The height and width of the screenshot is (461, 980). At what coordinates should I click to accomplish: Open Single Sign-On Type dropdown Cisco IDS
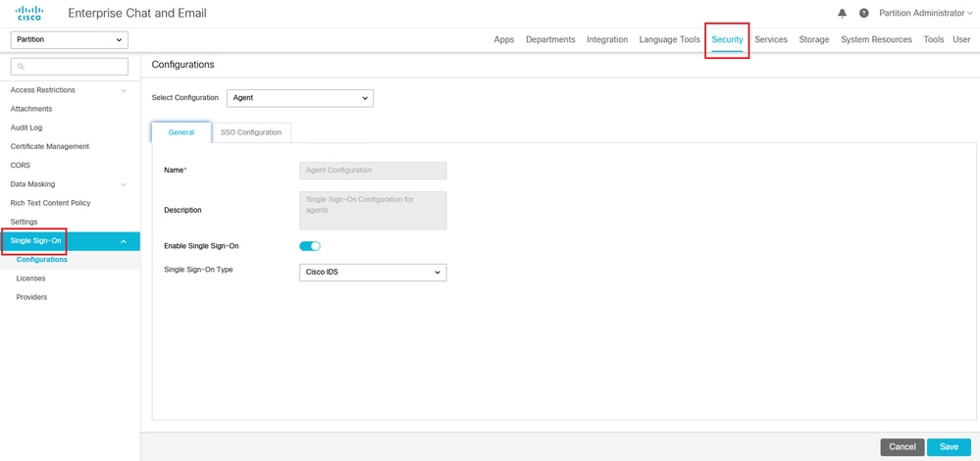point(373,273)
